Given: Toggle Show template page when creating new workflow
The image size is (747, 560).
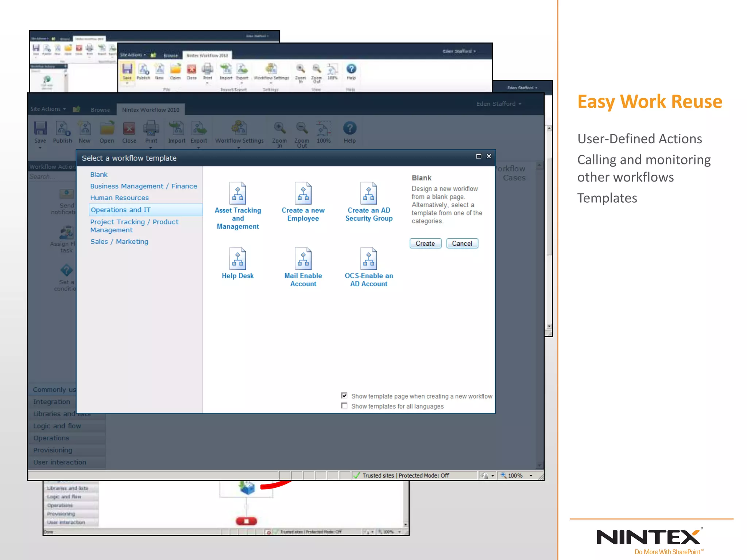Looking at the screenshot, I should tap(344, 396).
